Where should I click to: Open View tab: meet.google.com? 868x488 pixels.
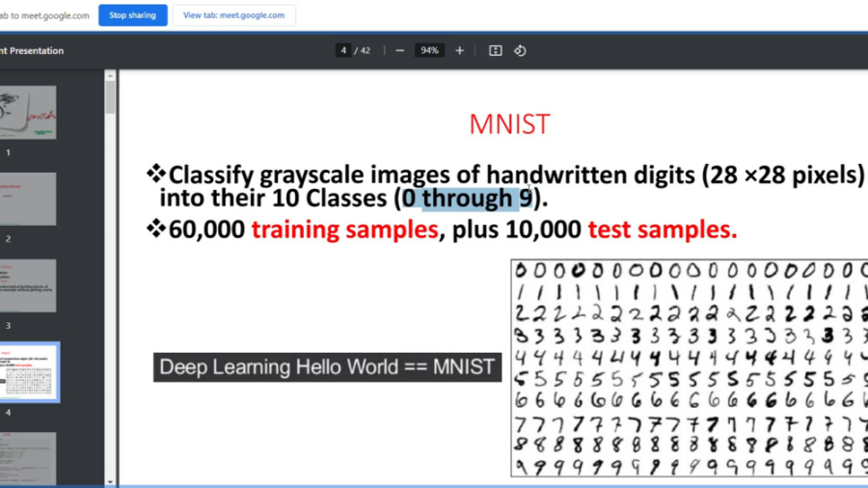(233, 15)
